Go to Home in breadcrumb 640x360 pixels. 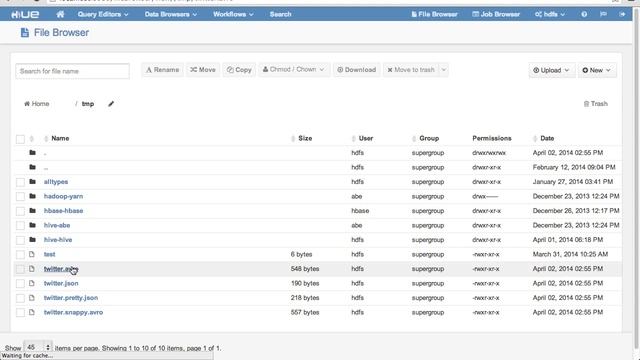pos(36,104)
